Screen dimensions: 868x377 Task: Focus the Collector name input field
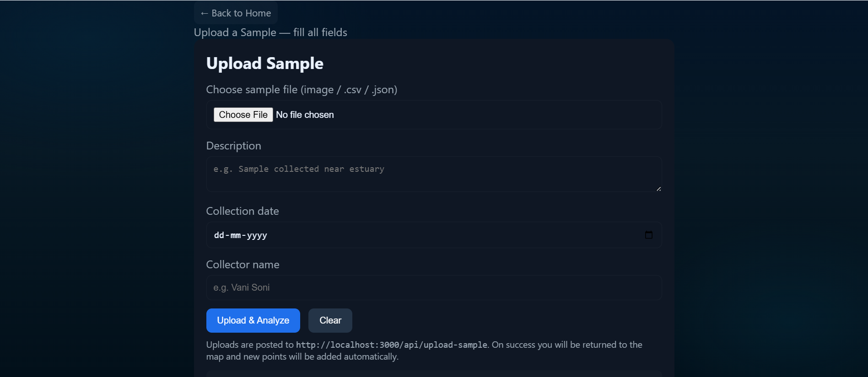pos(433,287)
